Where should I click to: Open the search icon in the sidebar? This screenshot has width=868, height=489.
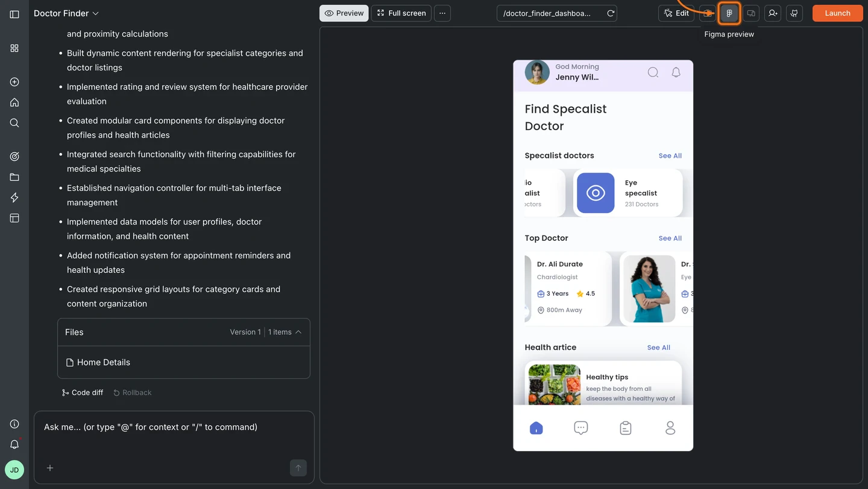(x=14, y=122)
